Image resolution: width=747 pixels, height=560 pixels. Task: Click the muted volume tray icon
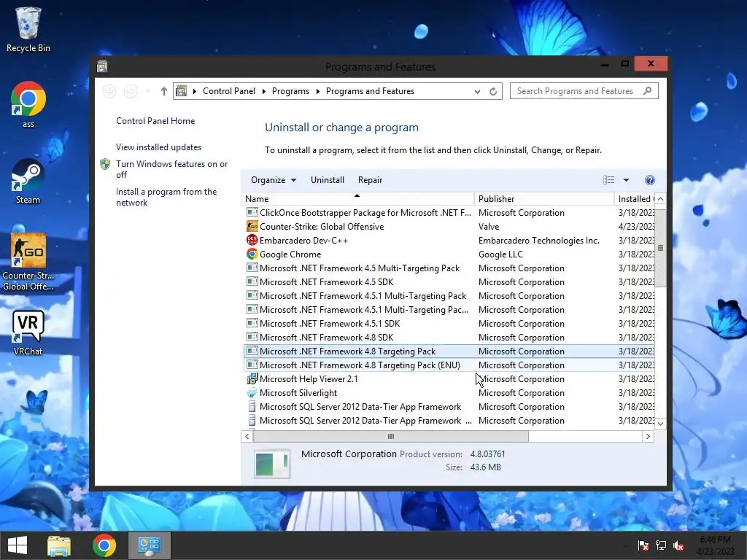click(x=678, y=545)
